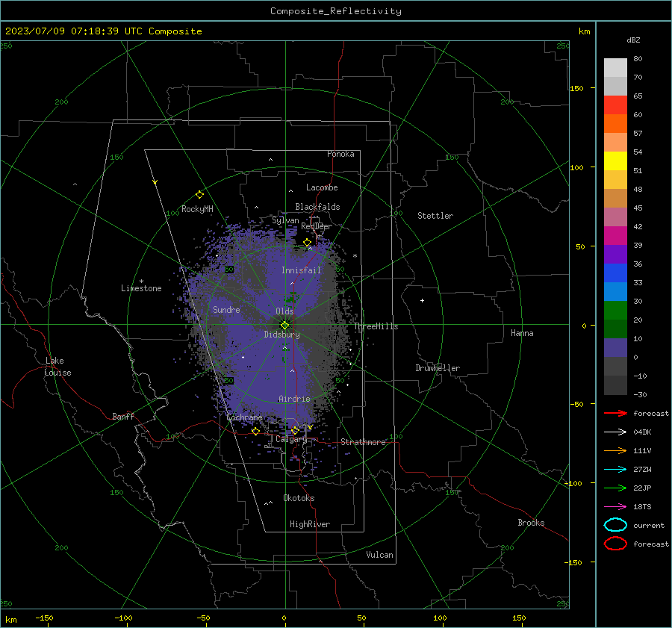Select the white 04DK arrow symbol
The image size is (672, 628).
tap(615, 432)
